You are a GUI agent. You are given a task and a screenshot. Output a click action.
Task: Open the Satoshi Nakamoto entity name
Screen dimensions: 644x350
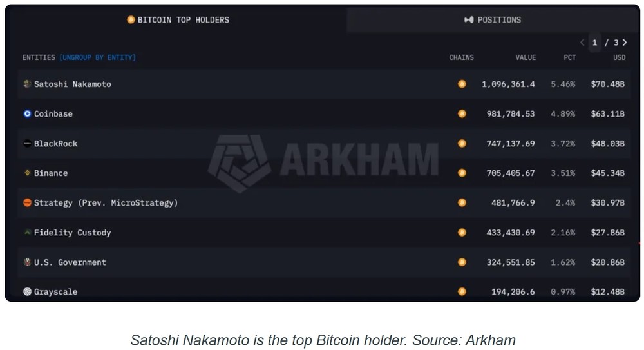point(73,84)
